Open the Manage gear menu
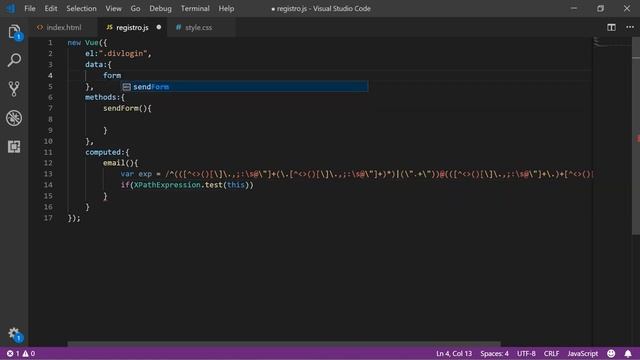 pyautogui.click(x=14, y=334)
